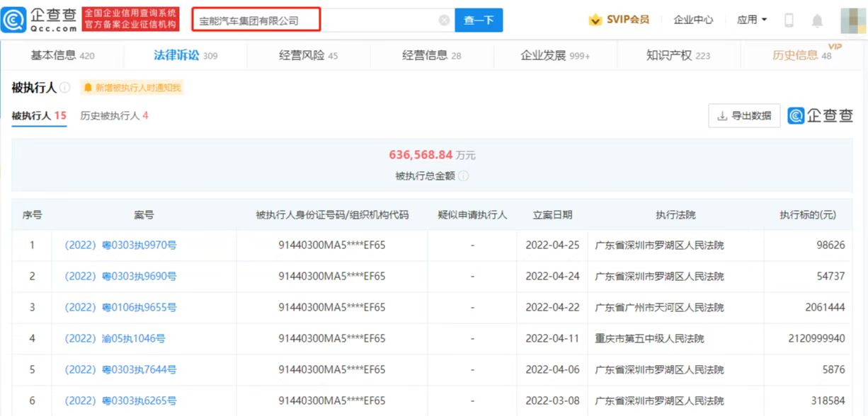The image size is (868, 416).
Task: Click the SVIP crown icon
Action: pos(595,20)
